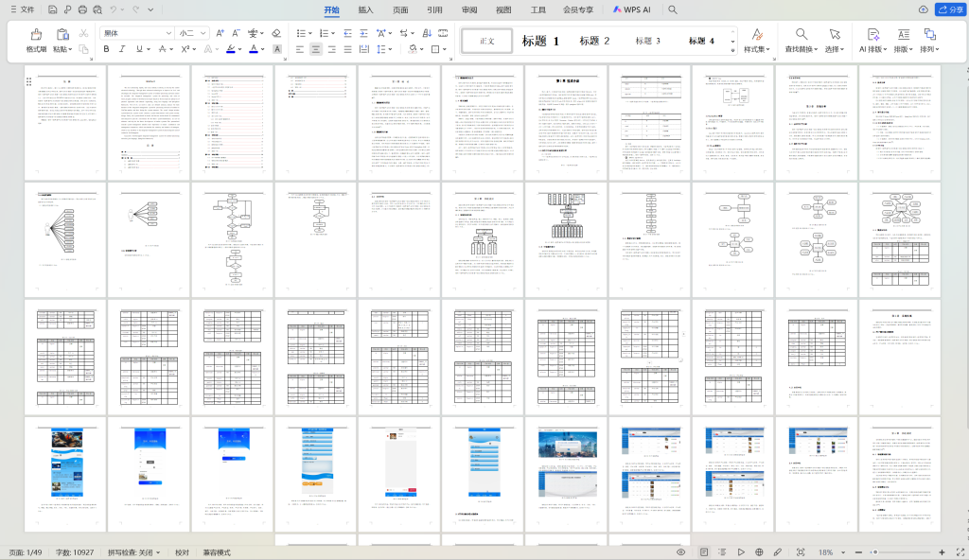Open the File (文件) menu
Viewport: 969px width, 560px height.
pos(23,9)
